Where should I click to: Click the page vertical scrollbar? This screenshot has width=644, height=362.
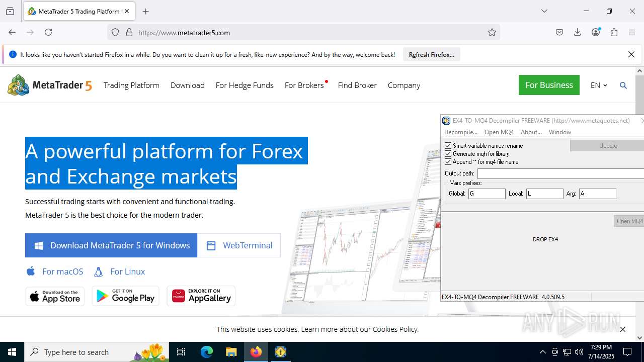click(x=639, y=204)
